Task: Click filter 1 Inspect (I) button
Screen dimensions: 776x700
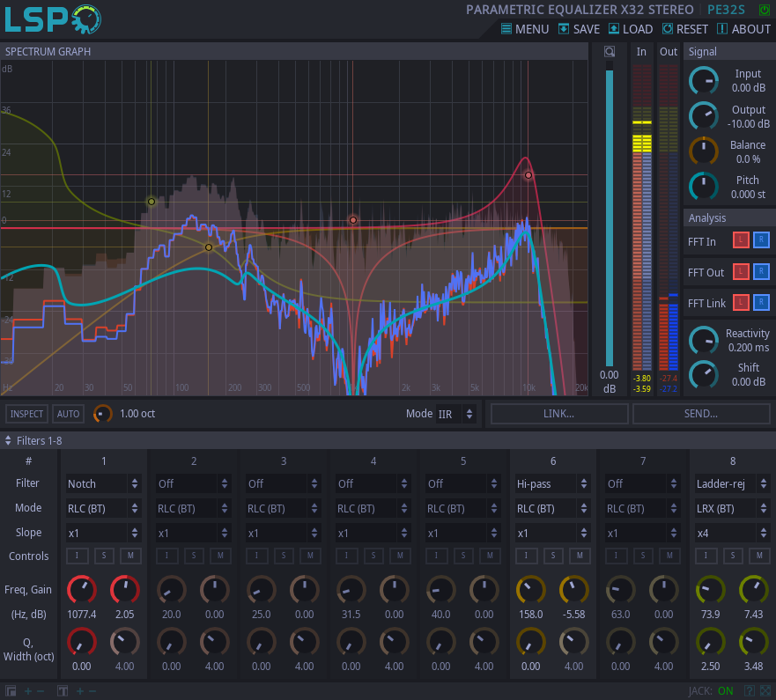Action: coord(78,556)
